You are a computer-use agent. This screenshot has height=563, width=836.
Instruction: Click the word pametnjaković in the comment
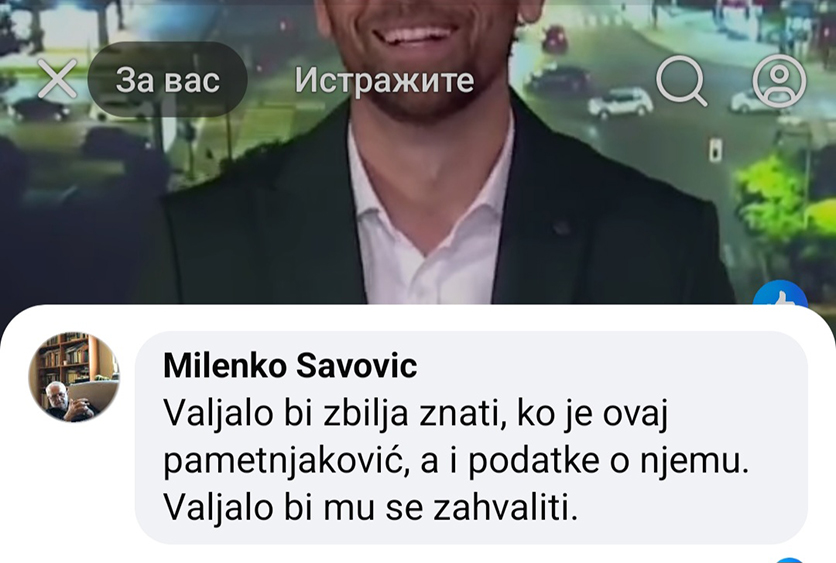point(286,462)
